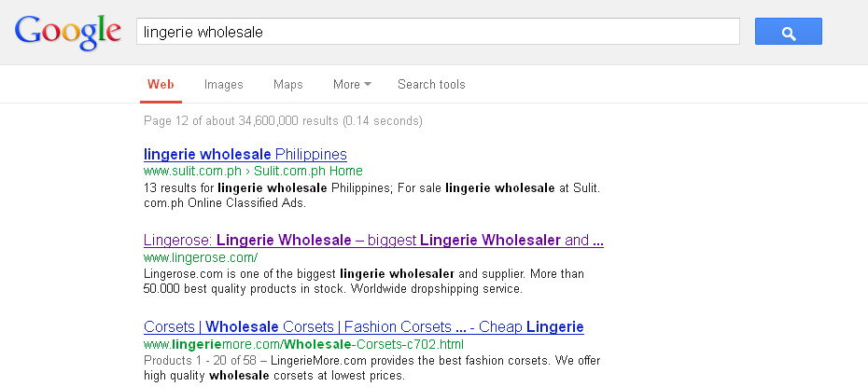Open the Google logo homepage
The width and height of the screenshot is (868, 387).
[x=67, y=32]
